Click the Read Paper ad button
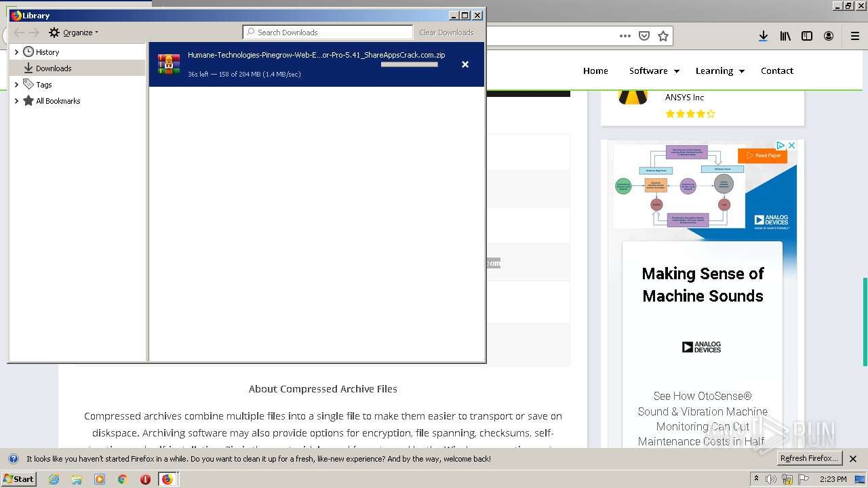This screenshot has height=488, width=868. tap(762, 156)
